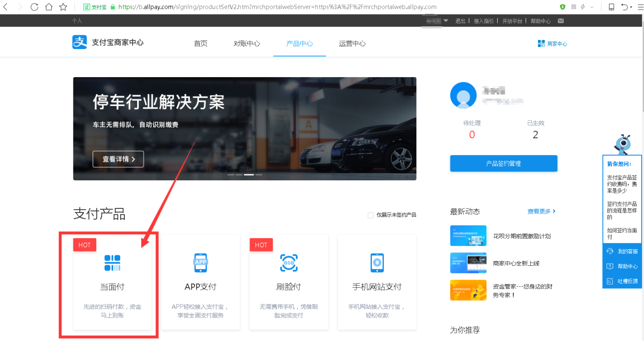Click the browser refresh icon

34,7
